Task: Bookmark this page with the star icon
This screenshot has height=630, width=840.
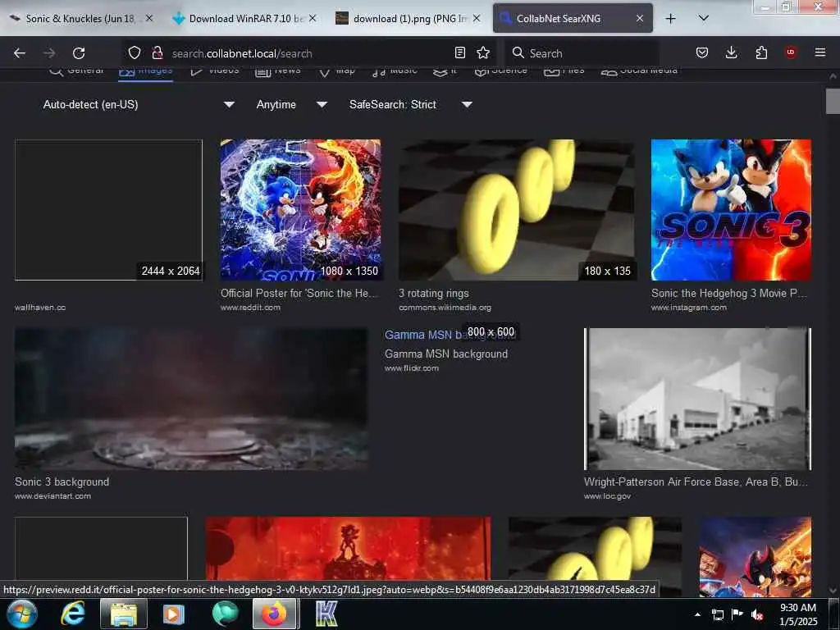Action: coord(483,52)
